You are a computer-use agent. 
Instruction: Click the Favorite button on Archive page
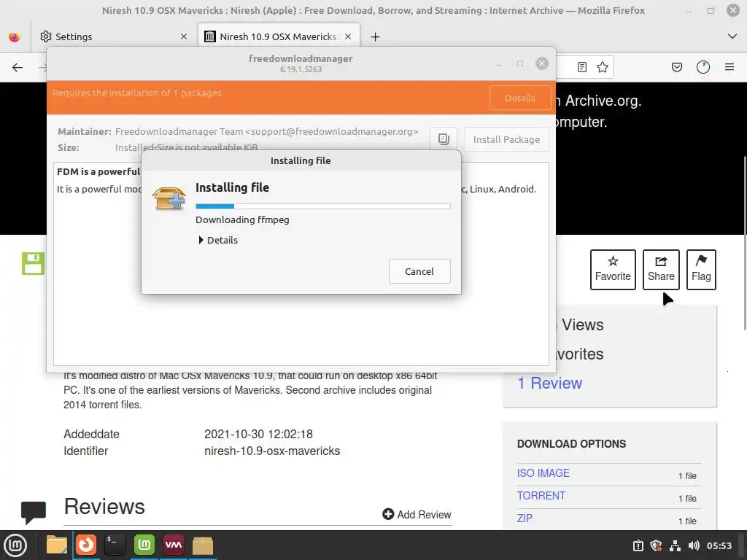[x=613, y=270]
